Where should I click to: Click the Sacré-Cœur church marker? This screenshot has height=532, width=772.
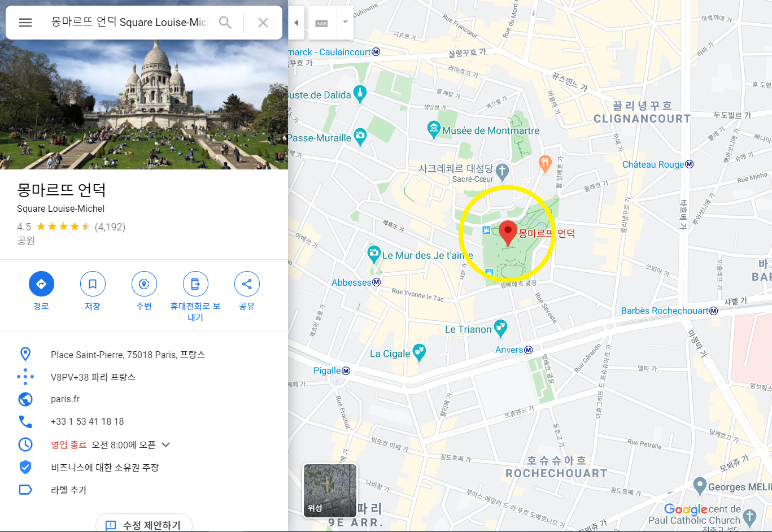point(502,171)
